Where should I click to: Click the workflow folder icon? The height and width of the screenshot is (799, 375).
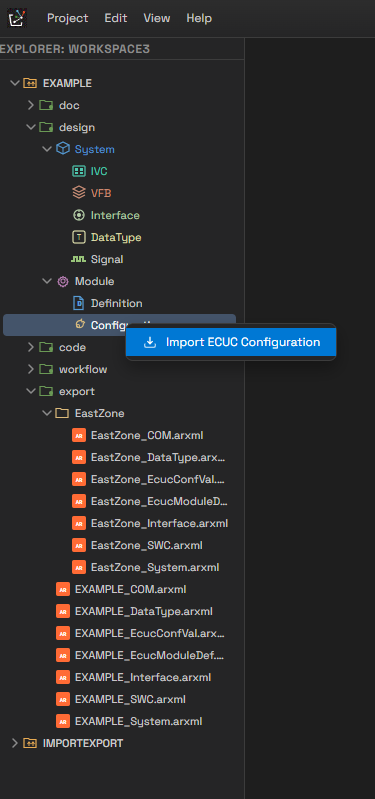(46, 369)
